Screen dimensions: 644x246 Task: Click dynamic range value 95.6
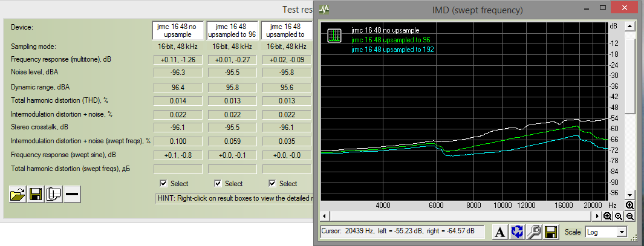(x=287, y=88)
